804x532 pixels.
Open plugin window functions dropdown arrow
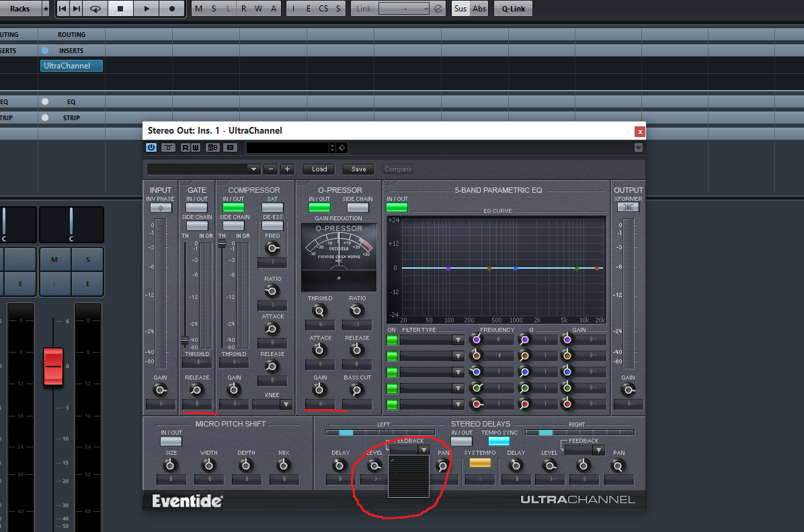tap(639, 148)
